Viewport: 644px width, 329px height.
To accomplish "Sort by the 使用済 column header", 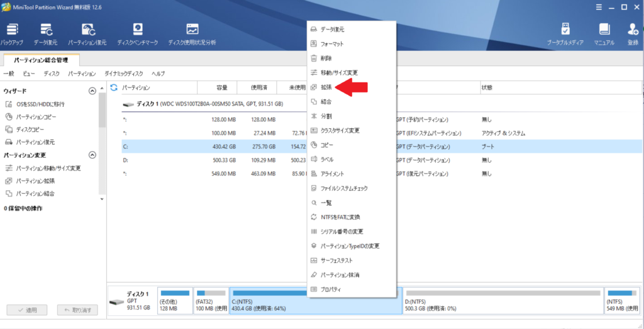I will 257,87.
